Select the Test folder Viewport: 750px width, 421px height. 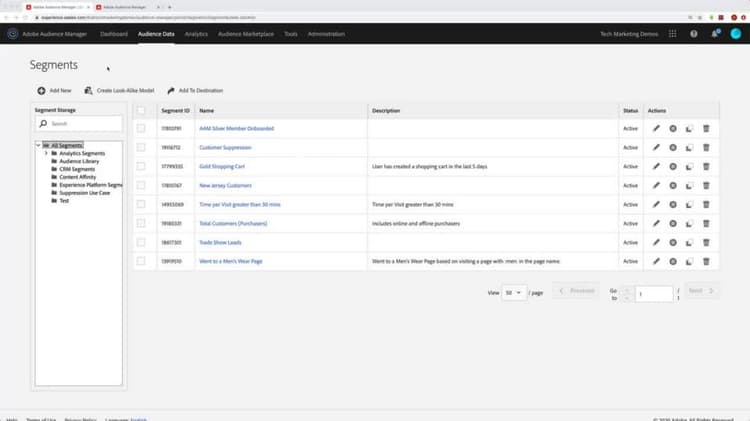click(64, 200)
